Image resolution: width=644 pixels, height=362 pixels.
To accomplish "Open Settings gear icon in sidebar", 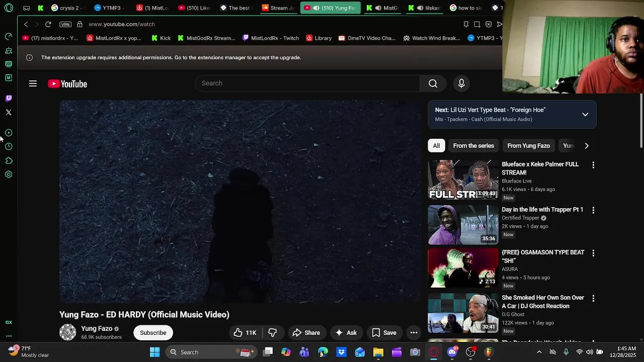I will pos(9,174).
